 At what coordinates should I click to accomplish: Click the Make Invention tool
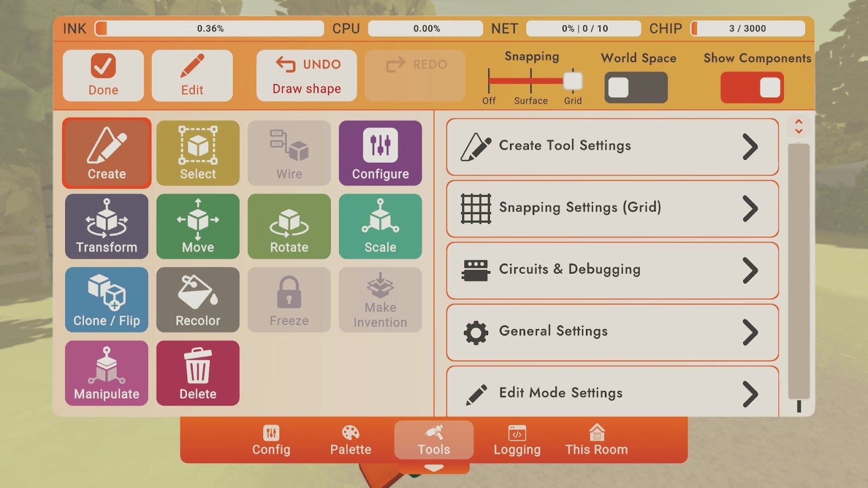(380, 300)
